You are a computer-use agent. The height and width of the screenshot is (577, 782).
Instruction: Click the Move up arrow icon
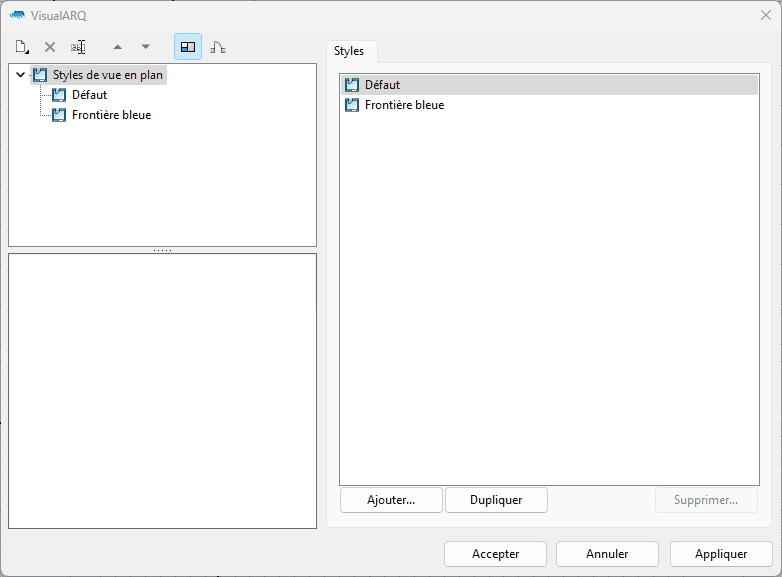(118, 47)
